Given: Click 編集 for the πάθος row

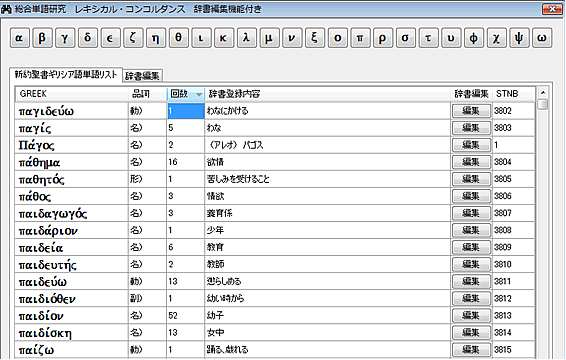Looking at the screenshot, I should coord(471,196).
